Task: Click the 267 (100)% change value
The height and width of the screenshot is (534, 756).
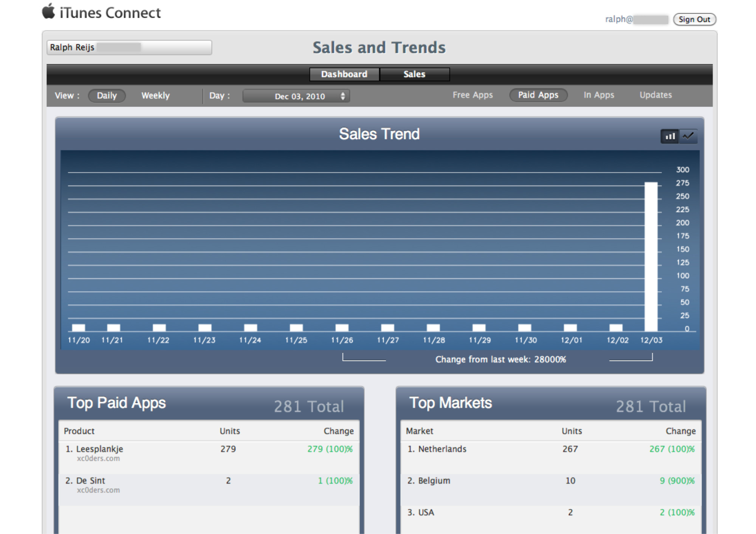Action: click(x=672, y=449)
